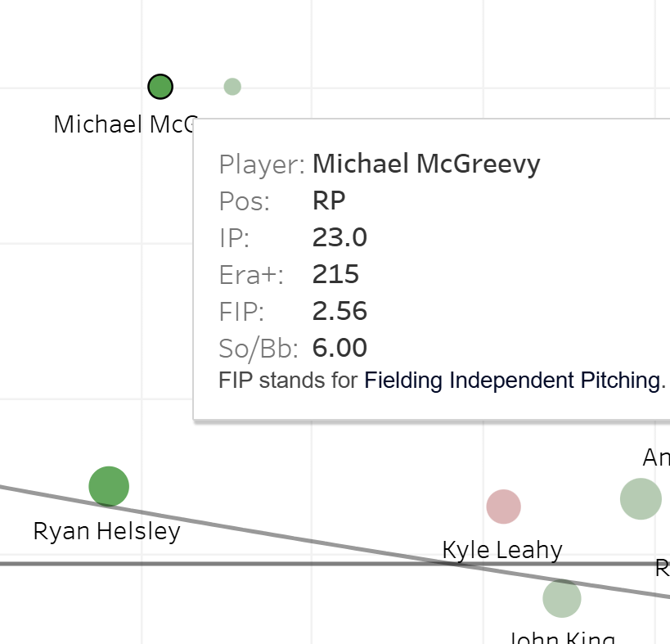Click 'Michael McGreevy' name in the tooltip

point(426,164)
